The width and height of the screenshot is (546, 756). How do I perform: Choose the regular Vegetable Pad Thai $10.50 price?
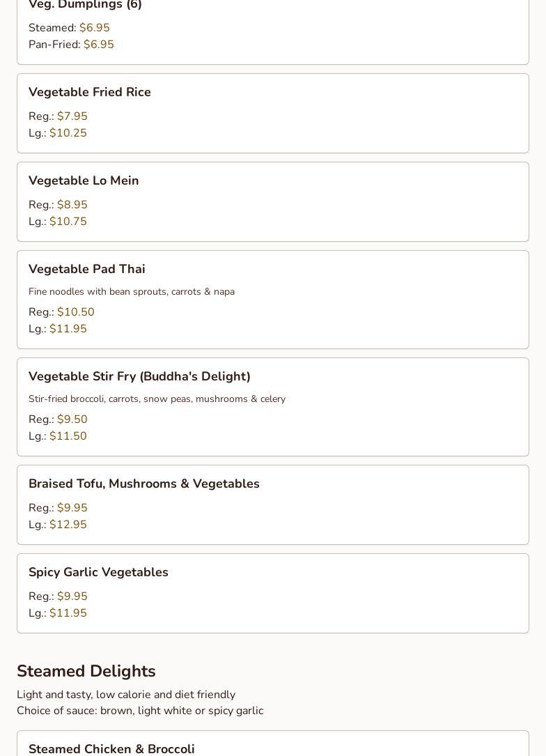coord(76,312)
